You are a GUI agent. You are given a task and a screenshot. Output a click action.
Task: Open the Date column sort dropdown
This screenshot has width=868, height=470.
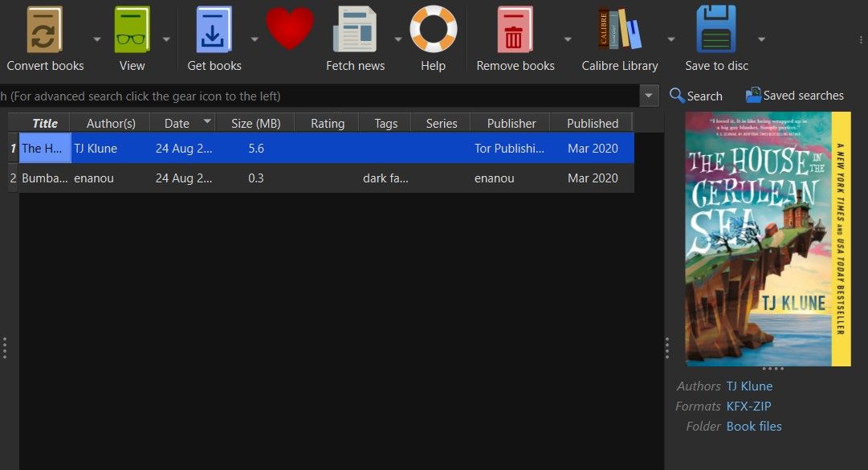pyautogui.click(x=206, y=123)
